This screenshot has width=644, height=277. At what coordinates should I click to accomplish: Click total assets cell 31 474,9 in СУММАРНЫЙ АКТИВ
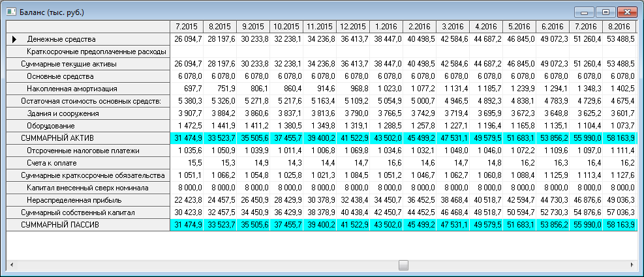(187, 138)
